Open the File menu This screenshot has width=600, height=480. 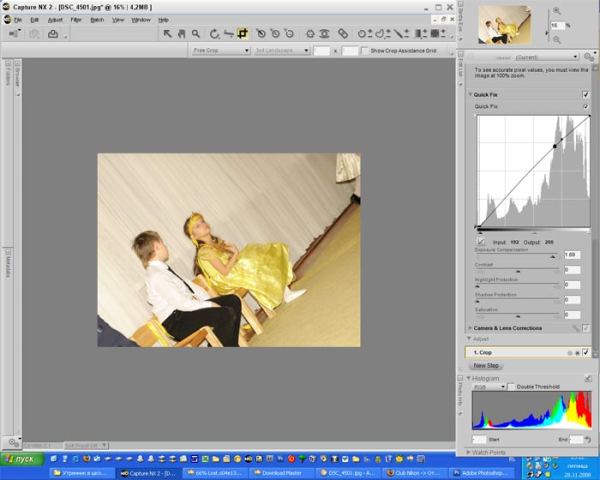(18, 20)
